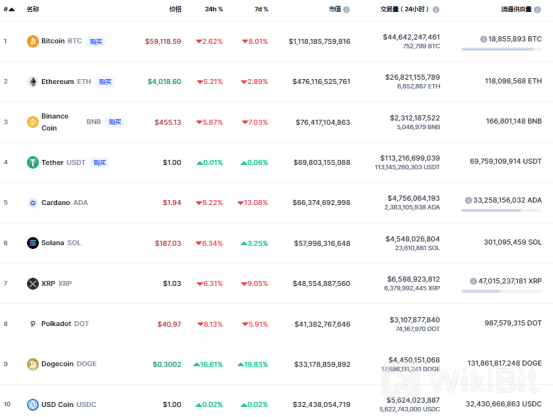Click the Solana logo icon
Viewport: 553px width, 417px height.
point(33,243)
